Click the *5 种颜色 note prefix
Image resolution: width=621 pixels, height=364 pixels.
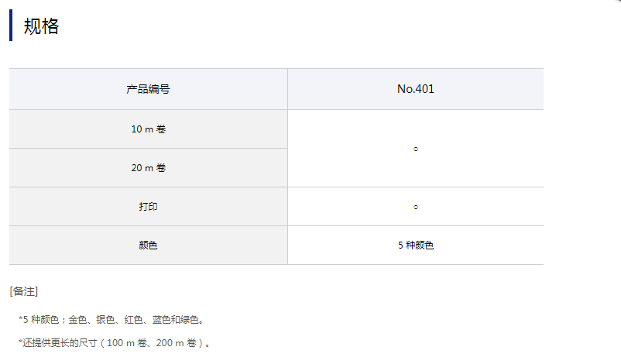pyautogui.click(x=39, y=319)
